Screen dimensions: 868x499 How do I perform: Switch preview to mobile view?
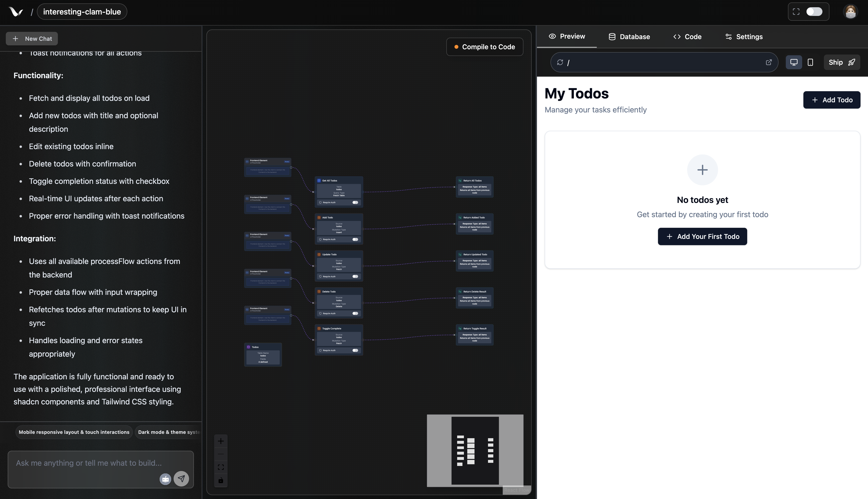tap(810, 62)
